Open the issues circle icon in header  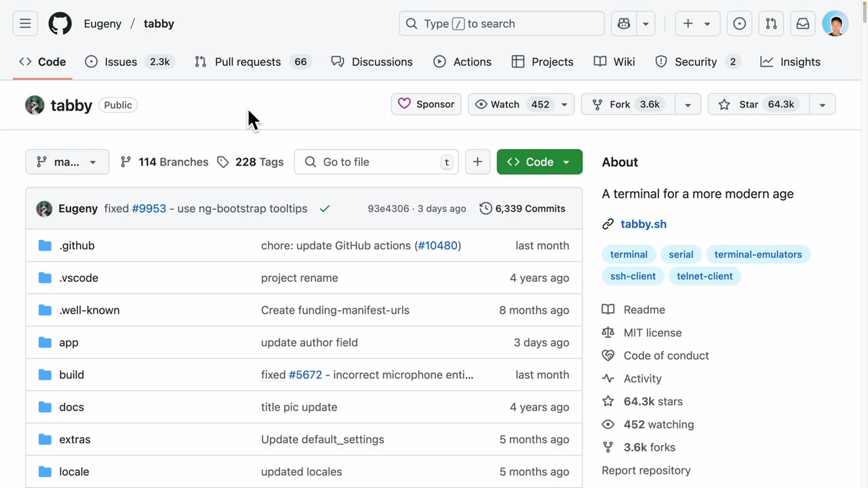(740, 24)
